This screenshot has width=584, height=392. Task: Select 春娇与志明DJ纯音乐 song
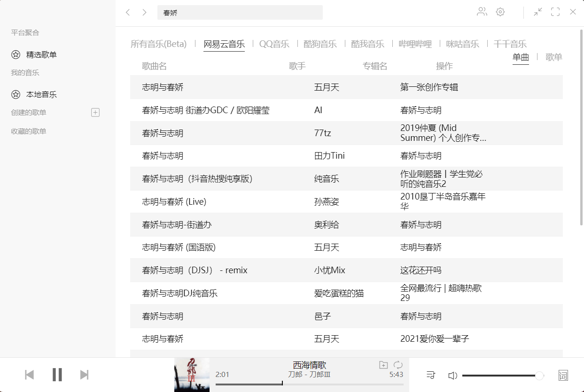[180, 293]
